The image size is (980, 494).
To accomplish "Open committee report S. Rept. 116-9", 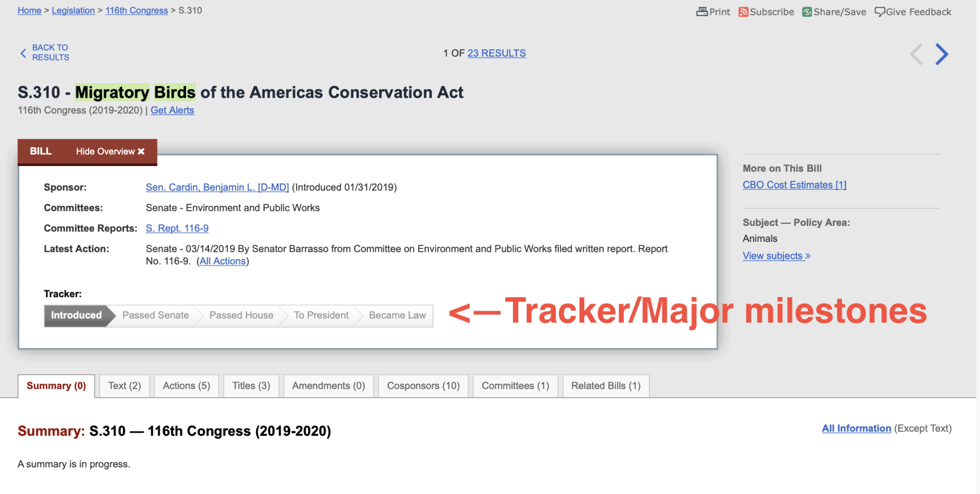I will pos(177,228).
